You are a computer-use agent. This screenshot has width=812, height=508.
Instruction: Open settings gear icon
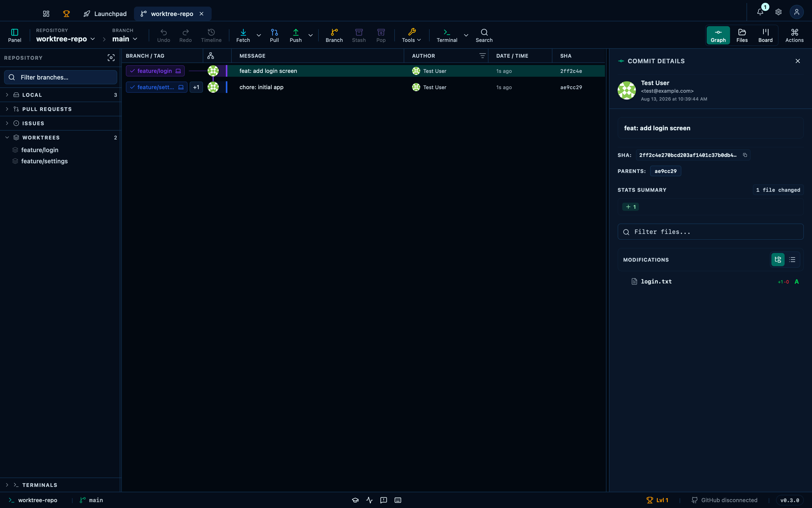[779, 12]
